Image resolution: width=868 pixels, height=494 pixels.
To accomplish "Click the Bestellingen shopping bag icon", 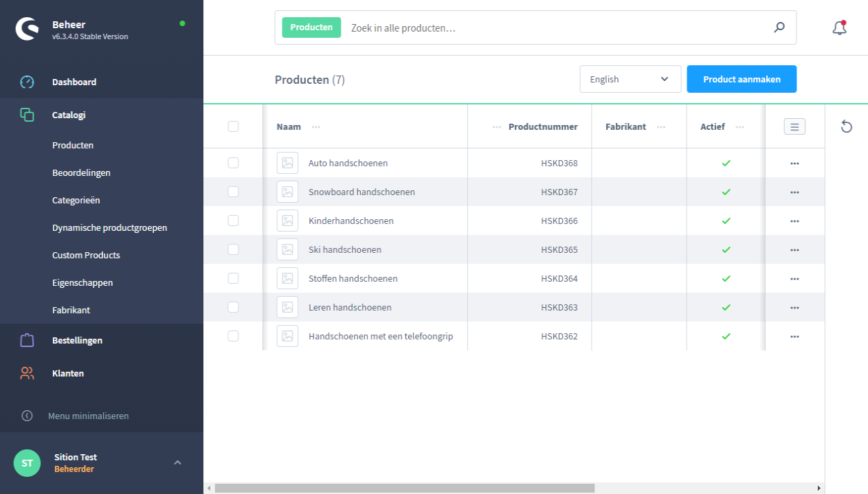I will point(27,340).
